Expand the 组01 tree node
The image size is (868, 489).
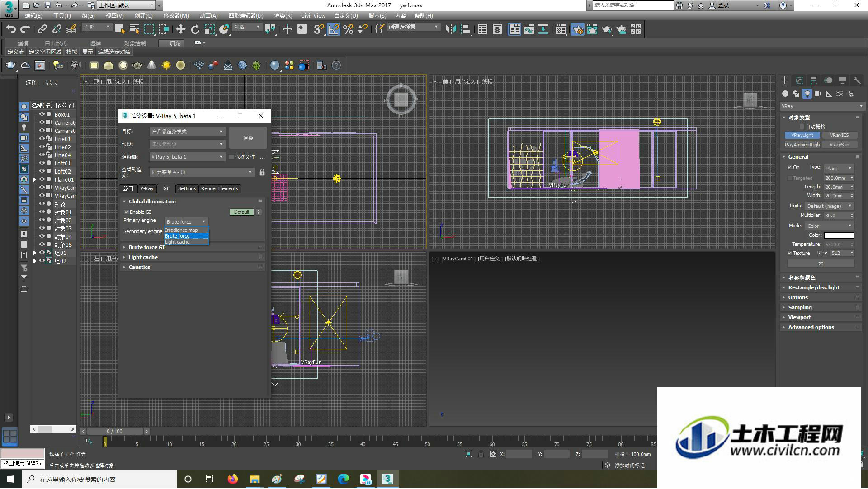(35, 253)
